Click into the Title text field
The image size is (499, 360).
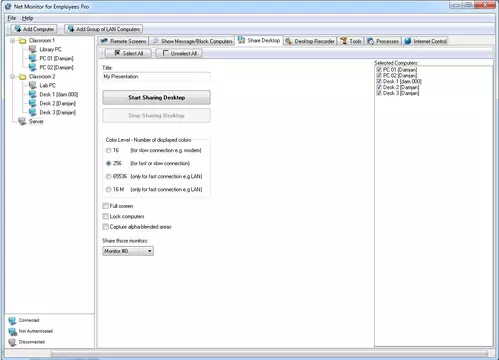pos(156,77)
